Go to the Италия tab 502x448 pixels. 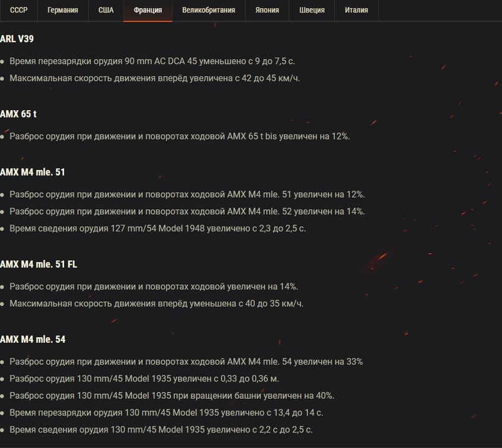point(356,10)
